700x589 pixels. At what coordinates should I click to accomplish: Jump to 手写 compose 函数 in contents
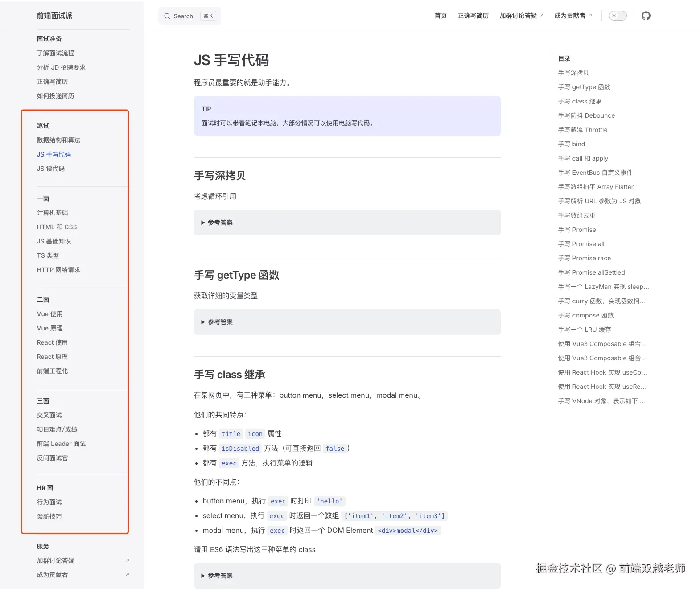pyautogui.click(x=586, y=315)
